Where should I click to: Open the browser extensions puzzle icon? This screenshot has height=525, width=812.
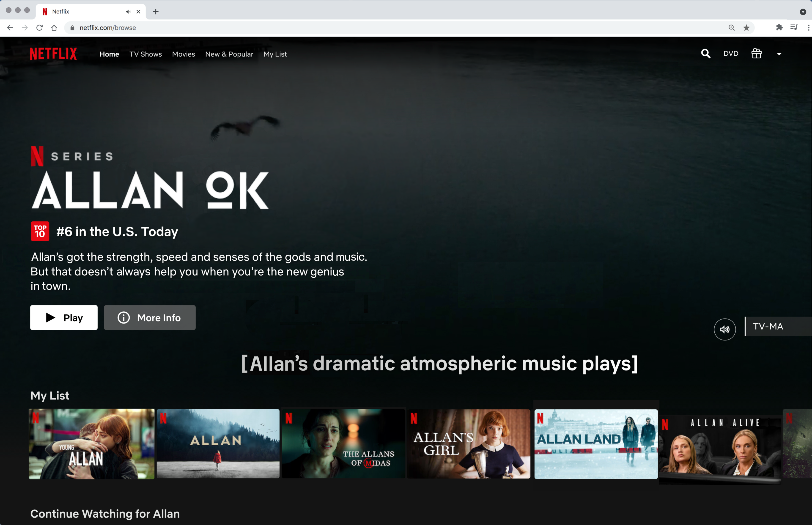[779, 27]
